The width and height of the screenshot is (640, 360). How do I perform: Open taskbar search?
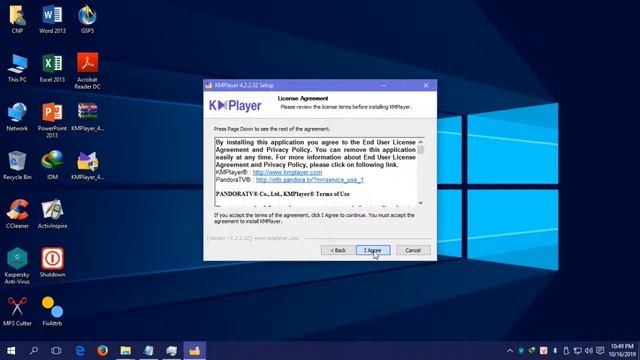coord(34,351)
